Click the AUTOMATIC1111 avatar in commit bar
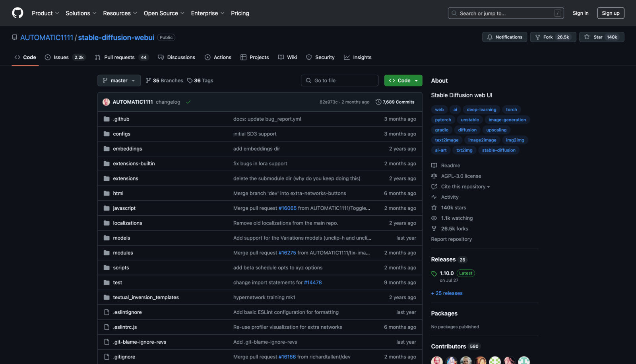Image resolution: width=636 pixels, height=364 pixels. pos(106,102)
